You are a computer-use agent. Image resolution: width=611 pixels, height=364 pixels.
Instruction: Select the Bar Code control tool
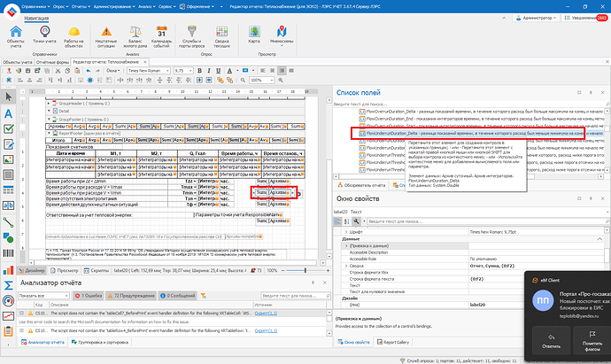[x=8, y=253]
